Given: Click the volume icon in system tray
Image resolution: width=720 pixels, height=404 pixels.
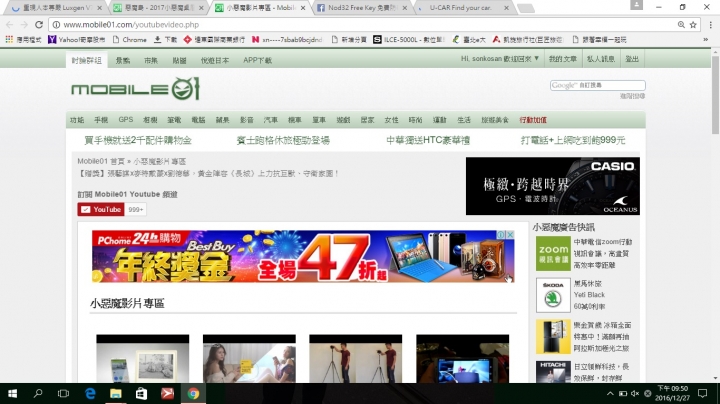Looking at the screenshot, I should tap(635, 393).
